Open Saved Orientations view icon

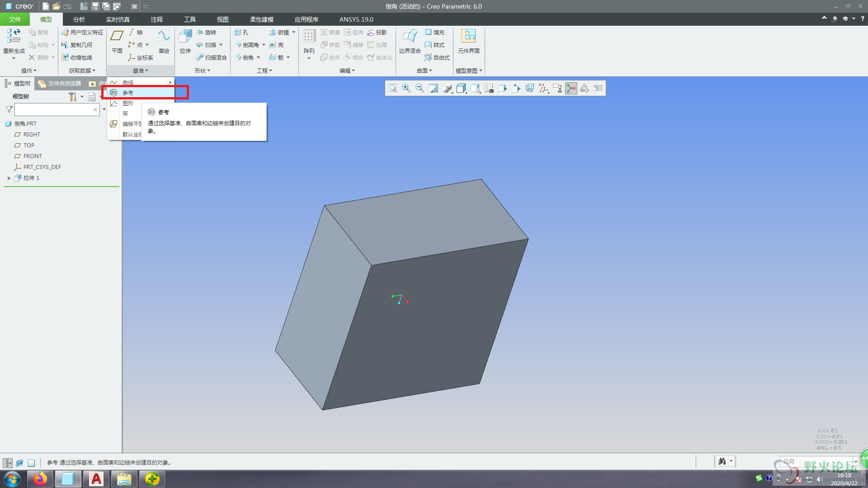475,88
